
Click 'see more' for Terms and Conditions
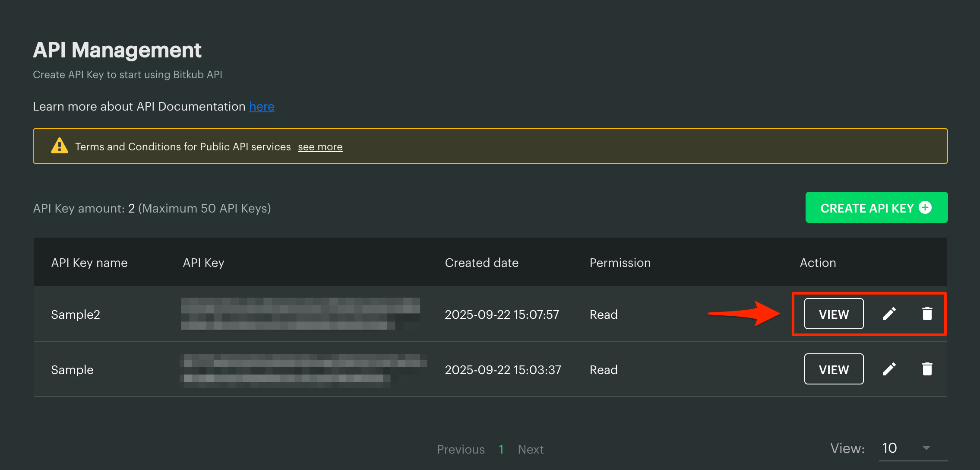point(320,147)
